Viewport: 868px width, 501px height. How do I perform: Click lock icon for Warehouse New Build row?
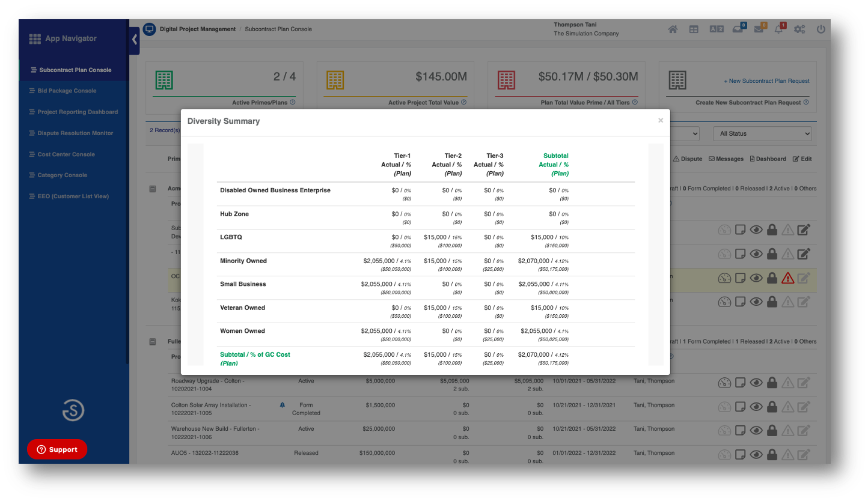772,431
